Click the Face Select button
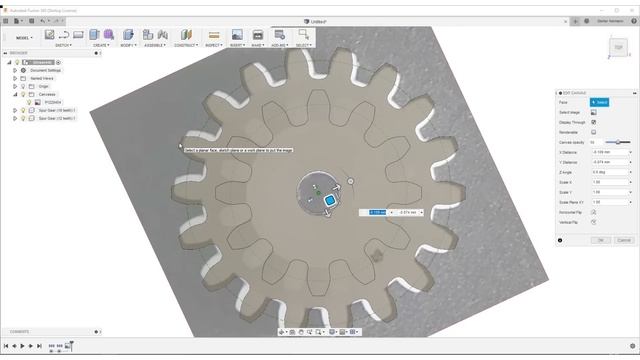Image resolution: width=640 pixels, height=360 pixels. (600, 102)
